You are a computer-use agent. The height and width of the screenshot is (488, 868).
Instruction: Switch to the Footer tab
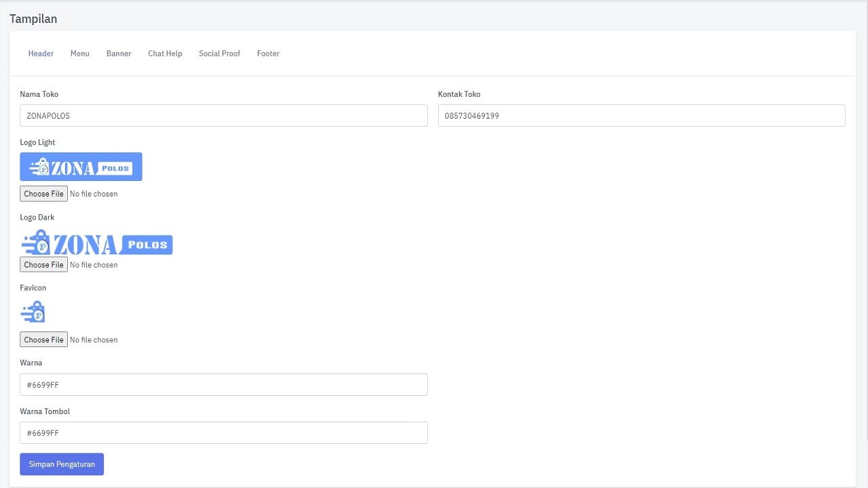tap(268, 54)
